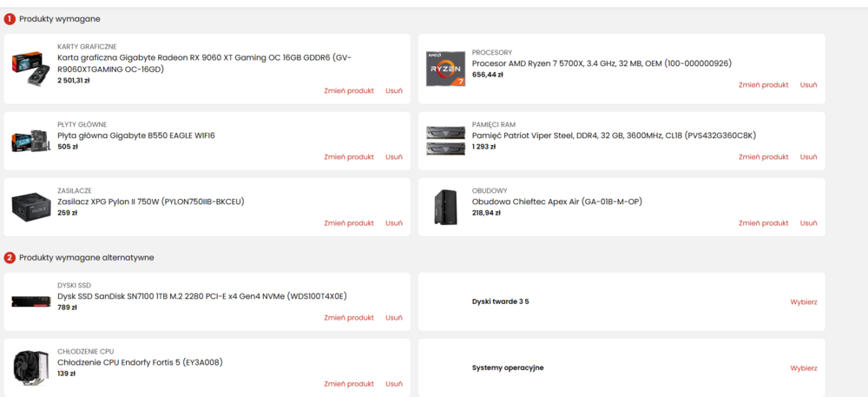The height and width of the screenshot is (397, 868).
Task: Change the Patriot Viper Steel RAM product
Action: pos(763,157)
